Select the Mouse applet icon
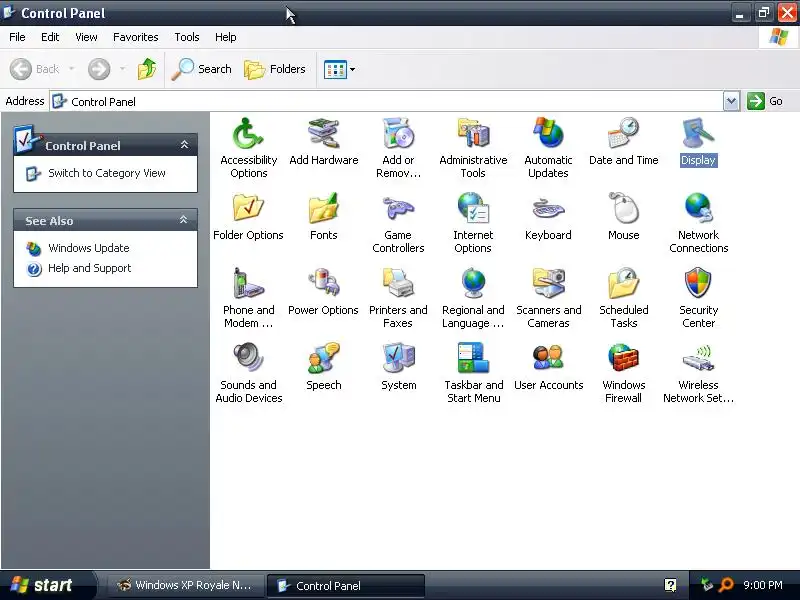The image size is (800, 600). pos(623,208)
